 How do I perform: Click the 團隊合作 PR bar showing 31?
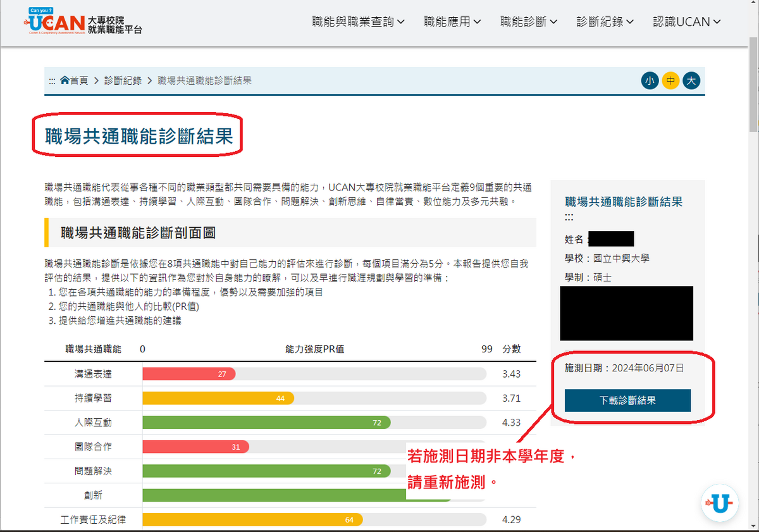coord(196,447)
